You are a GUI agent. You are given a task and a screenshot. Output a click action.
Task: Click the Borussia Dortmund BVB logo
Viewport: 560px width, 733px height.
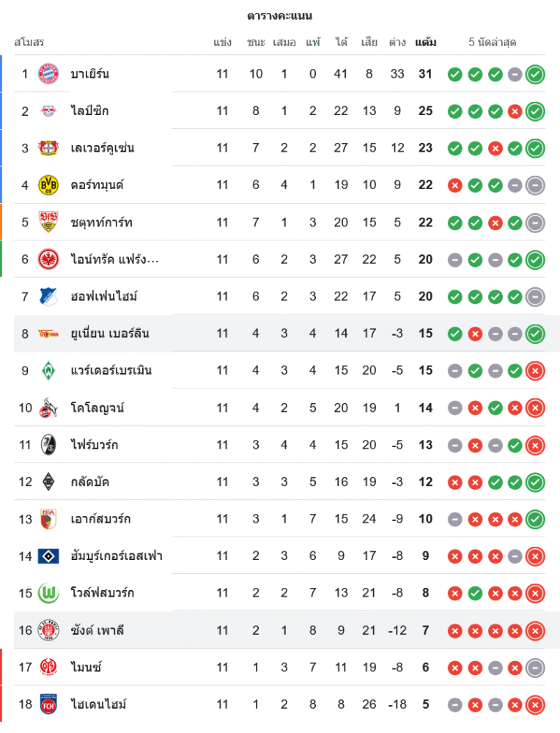(48, 185)
